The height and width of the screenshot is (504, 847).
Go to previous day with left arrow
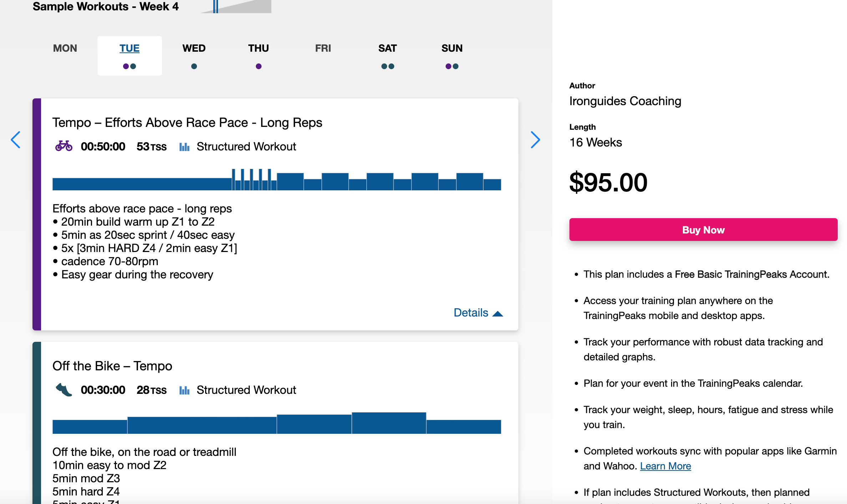(16, 140)
